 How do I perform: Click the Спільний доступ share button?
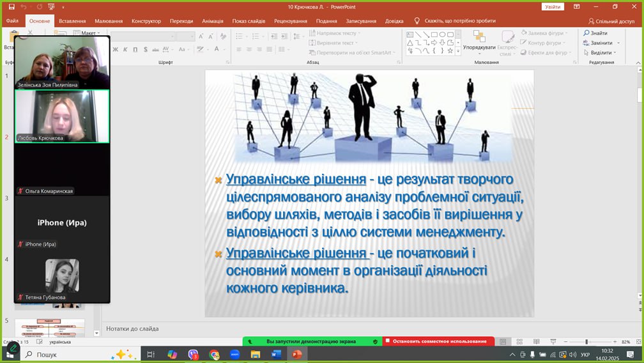point(611,20)
